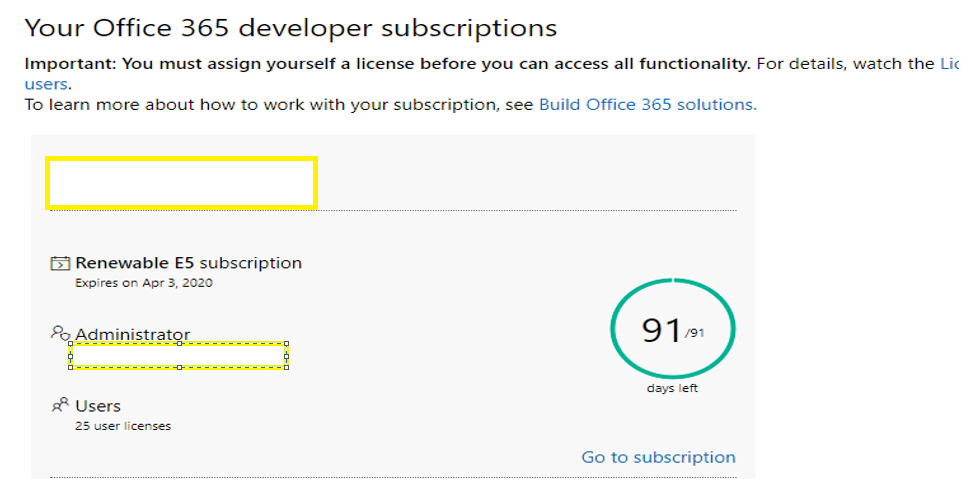
Task: Click the right-middle handle of the dashed selection box
Action: (x=287, y=355)
